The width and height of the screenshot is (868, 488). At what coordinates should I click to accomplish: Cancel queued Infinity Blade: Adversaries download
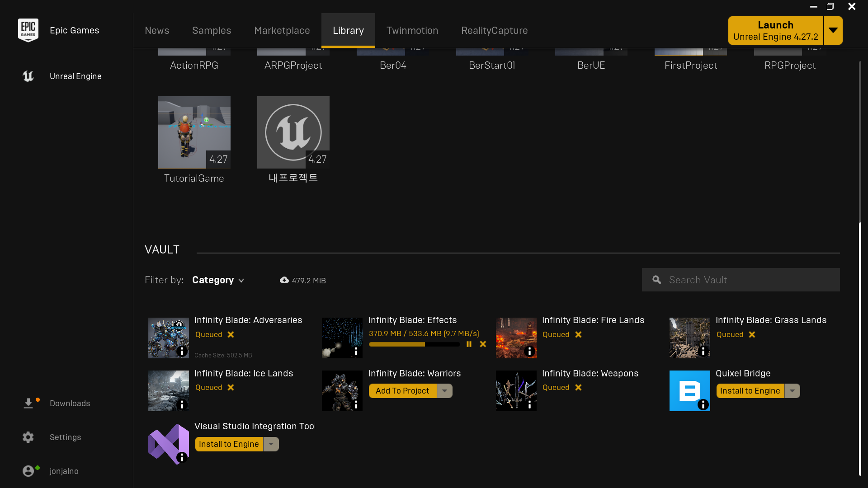click(x=231, y=335)
